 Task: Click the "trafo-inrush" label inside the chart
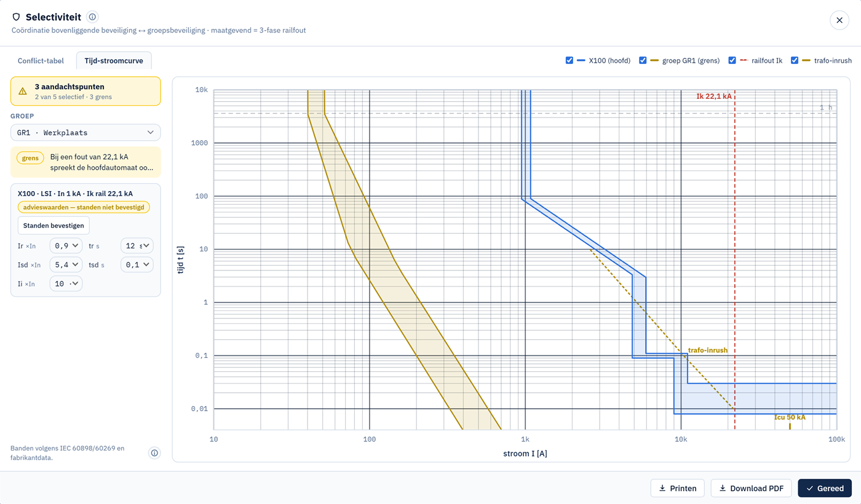708,350
